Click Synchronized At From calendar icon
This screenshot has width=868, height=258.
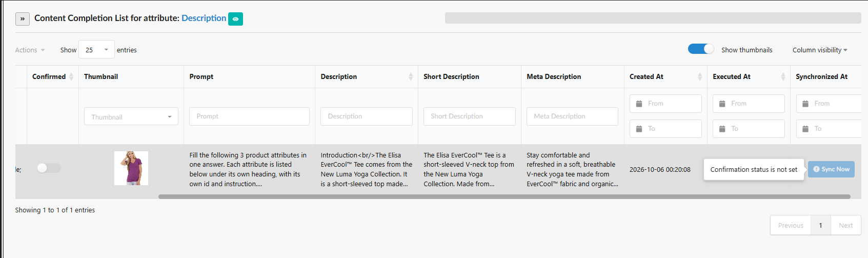coord(805,104)
